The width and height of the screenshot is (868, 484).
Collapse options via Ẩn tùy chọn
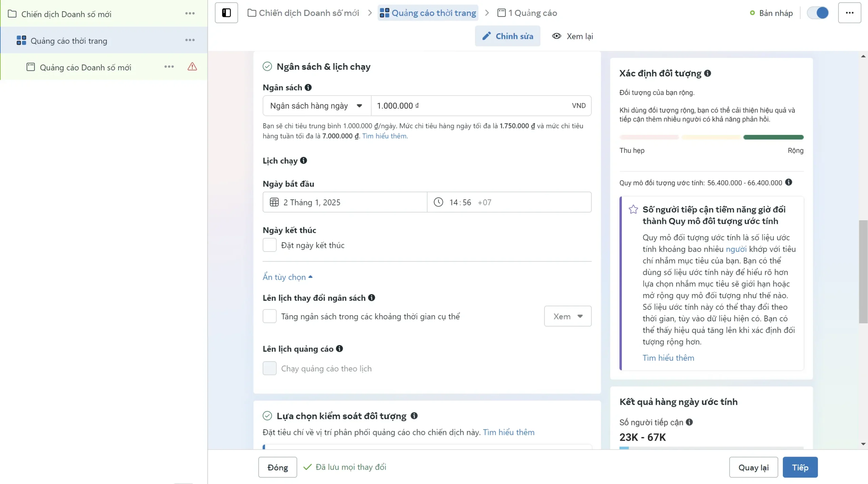288,277
